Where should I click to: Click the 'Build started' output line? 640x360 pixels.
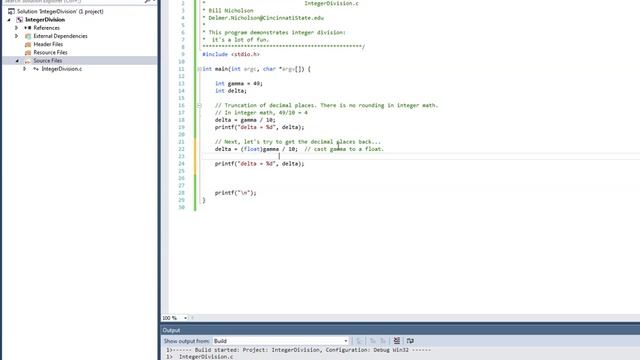(x=298, y=350)
